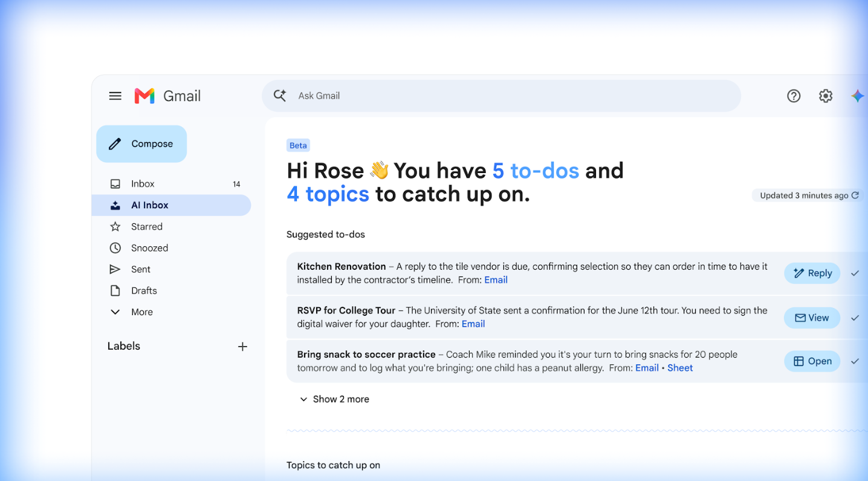Mark soccer practice snack to-do as done
Screen dimensions: 868x481
[855, 361]
